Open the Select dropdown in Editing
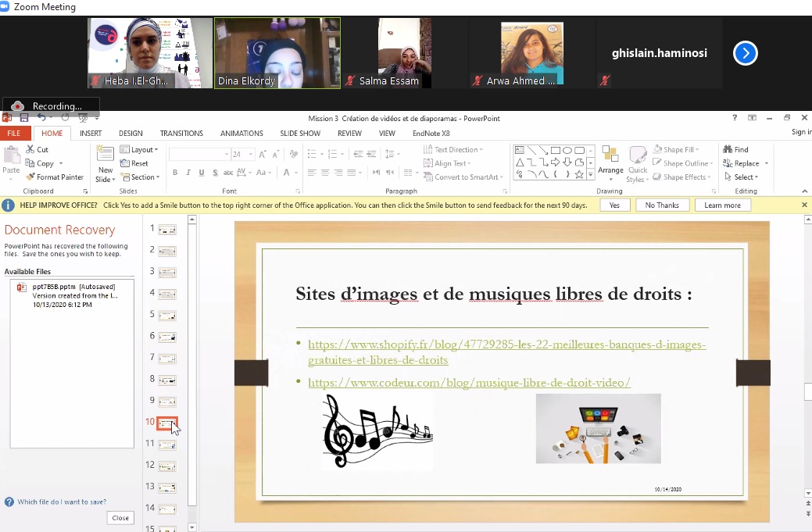The height and width of the screenshot is (532, 812). click(741, 177)
